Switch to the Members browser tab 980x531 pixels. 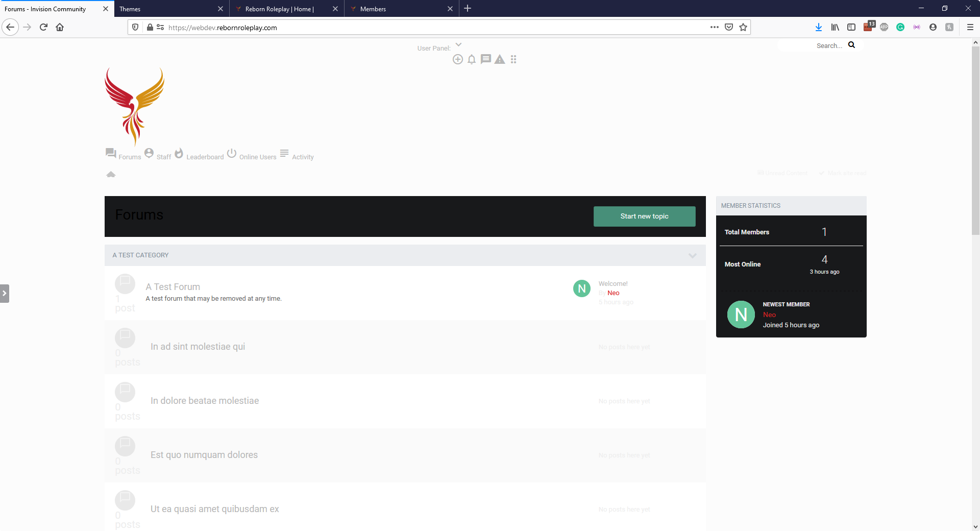[x=396, y=9]
